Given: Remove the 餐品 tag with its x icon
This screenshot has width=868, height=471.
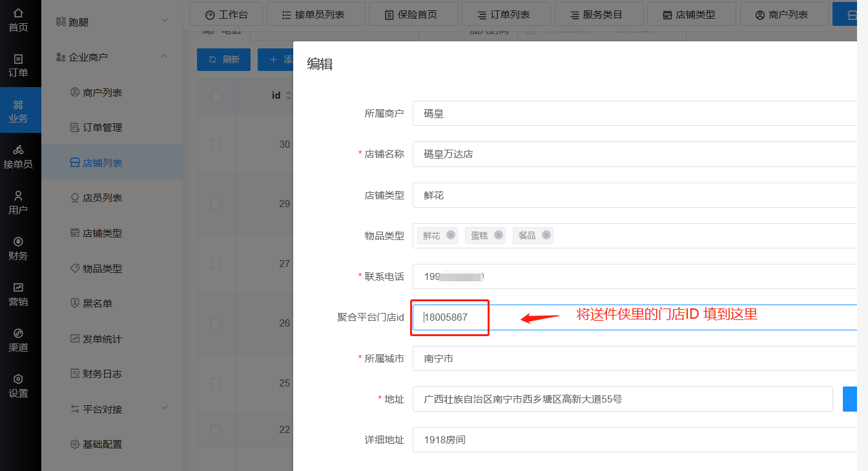Looking at the screenshot, I should (x=546, y=235).
